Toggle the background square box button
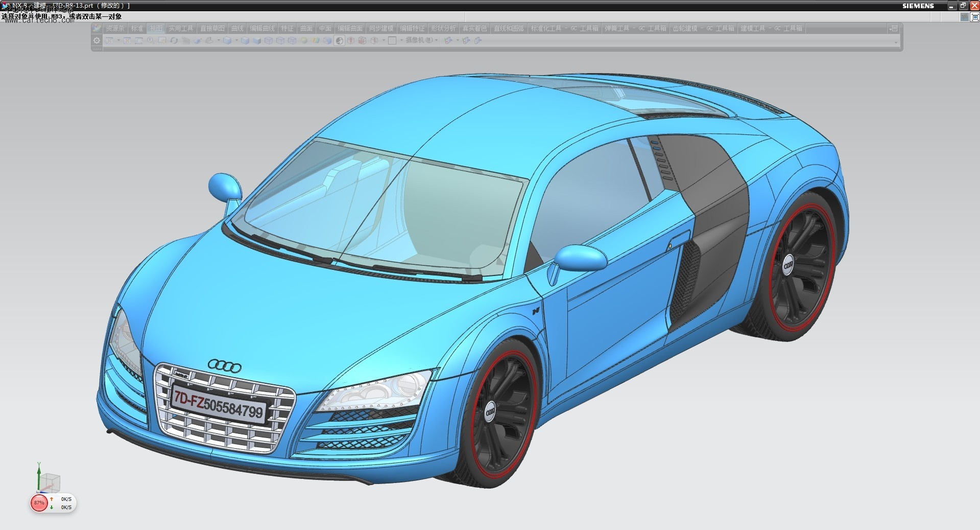 (x=392, y=40)
